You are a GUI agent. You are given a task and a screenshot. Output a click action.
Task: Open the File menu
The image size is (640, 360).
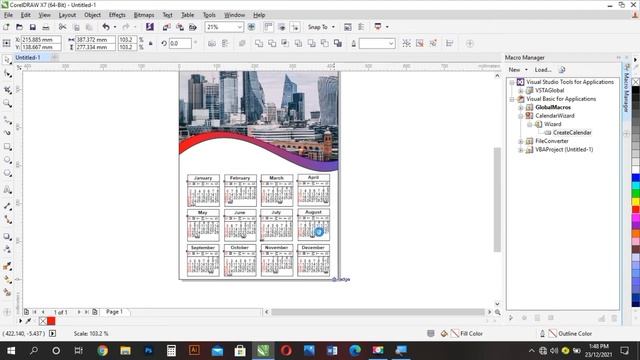pos(9,15)
